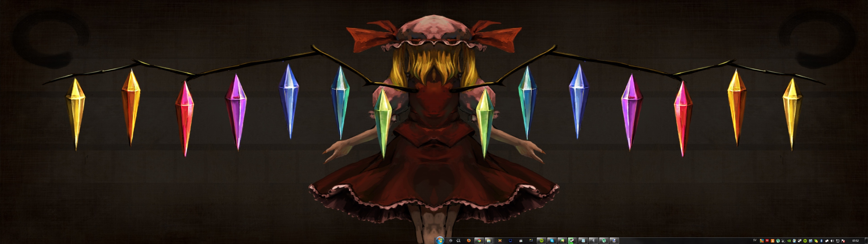Open Adobe updater tray icon
The width and height of the screenshot is (868, 244).
767,241
